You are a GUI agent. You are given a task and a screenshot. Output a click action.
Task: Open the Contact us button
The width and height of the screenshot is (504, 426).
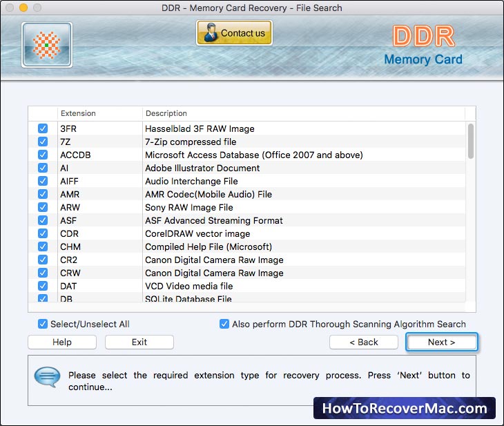pos(234,32)
